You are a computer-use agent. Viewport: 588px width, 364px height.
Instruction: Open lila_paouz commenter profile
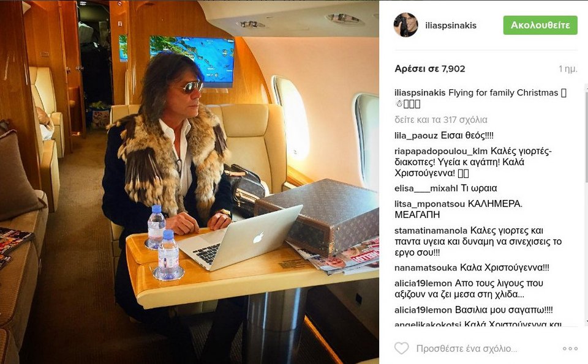pyautogui.click(x=416, y=136)
